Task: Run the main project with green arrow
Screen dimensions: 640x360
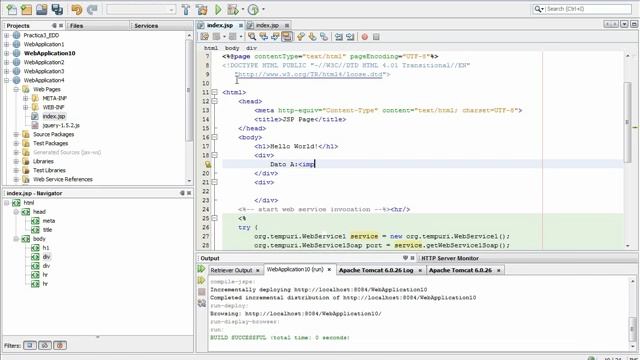Action: pyautogui.click(x=218, y=9)
